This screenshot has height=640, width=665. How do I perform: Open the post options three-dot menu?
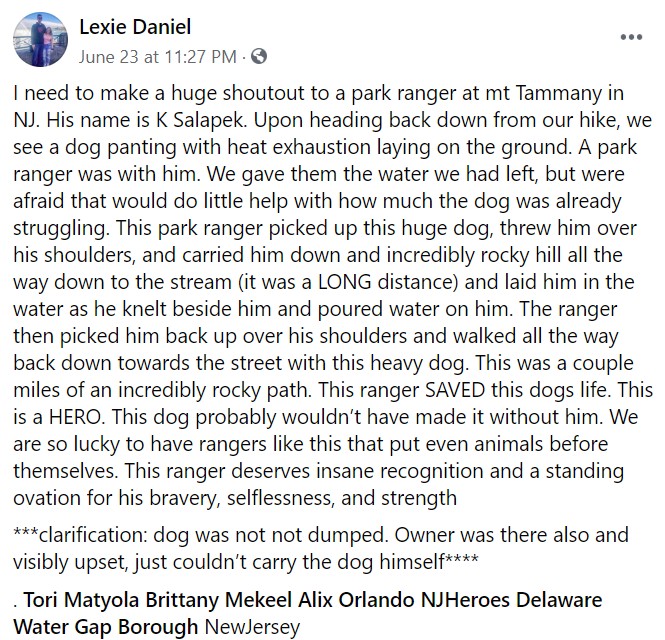(631, 37)
